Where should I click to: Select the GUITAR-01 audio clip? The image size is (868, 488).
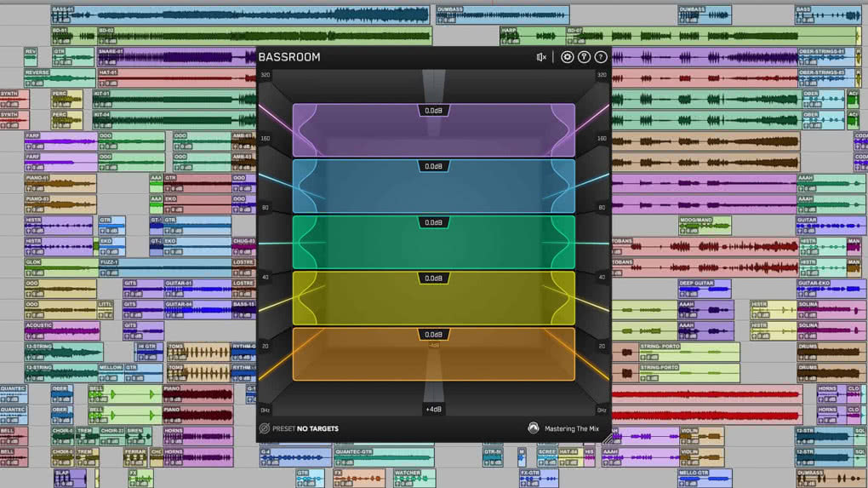click(197, 289)
